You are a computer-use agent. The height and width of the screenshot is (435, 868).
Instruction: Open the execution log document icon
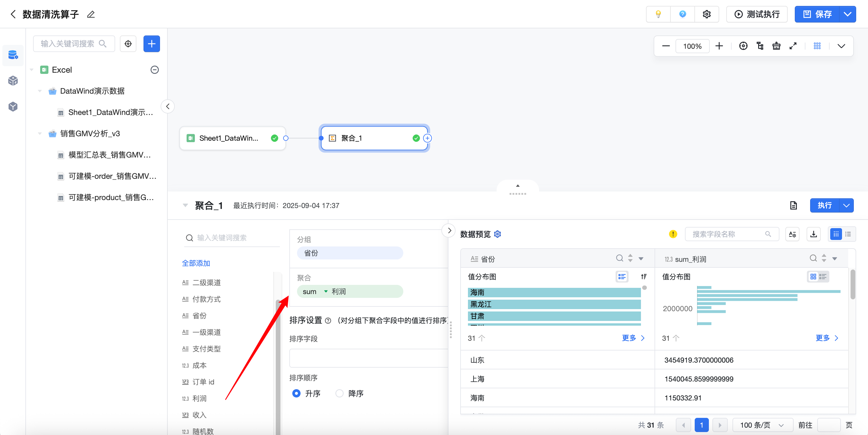point(793,205)
